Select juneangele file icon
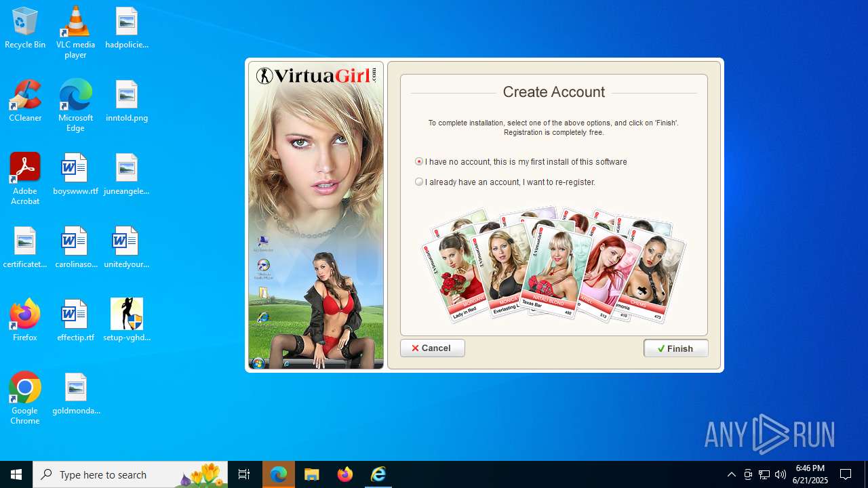 (x=127, y=175)
